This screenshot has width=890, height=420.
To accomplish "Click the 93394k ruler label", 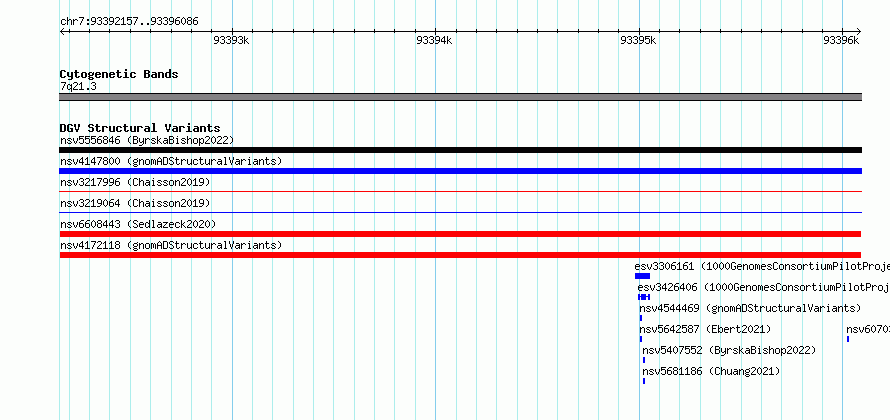I will tap(434, 40).
